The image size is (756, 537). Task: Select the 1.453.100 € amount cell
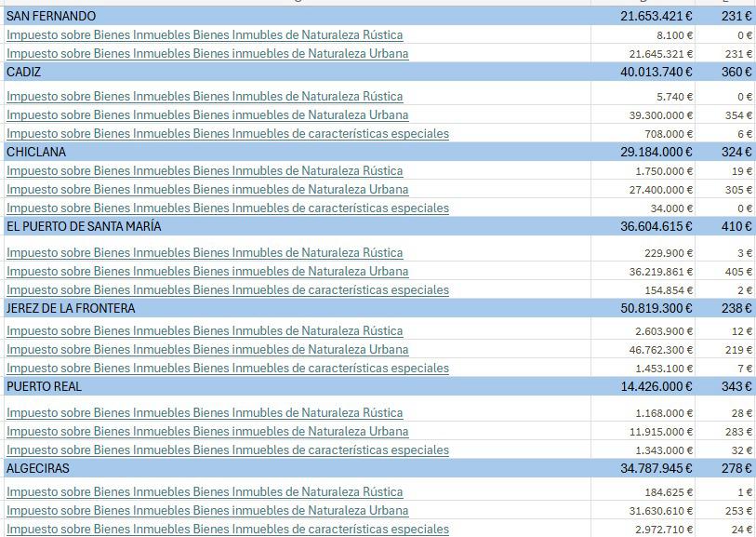tap(663, 368)
